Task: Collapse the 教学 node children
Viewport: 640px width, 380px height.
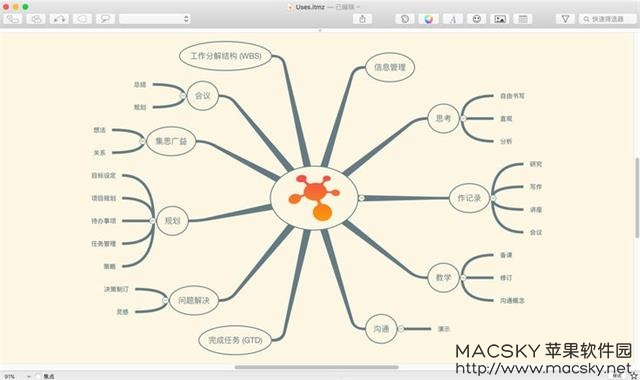Action: coord(463,278)
